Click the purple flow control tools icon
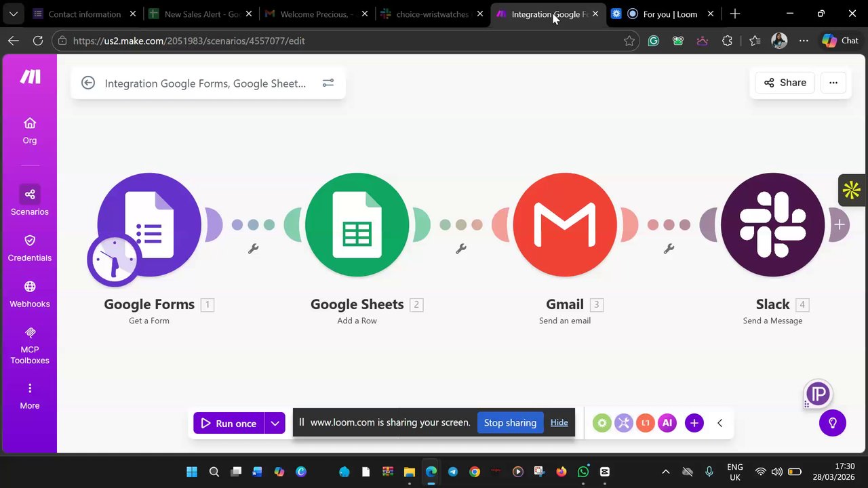Image resolution: width=868 pixels, height=488 pixels. tap(624, 423)
